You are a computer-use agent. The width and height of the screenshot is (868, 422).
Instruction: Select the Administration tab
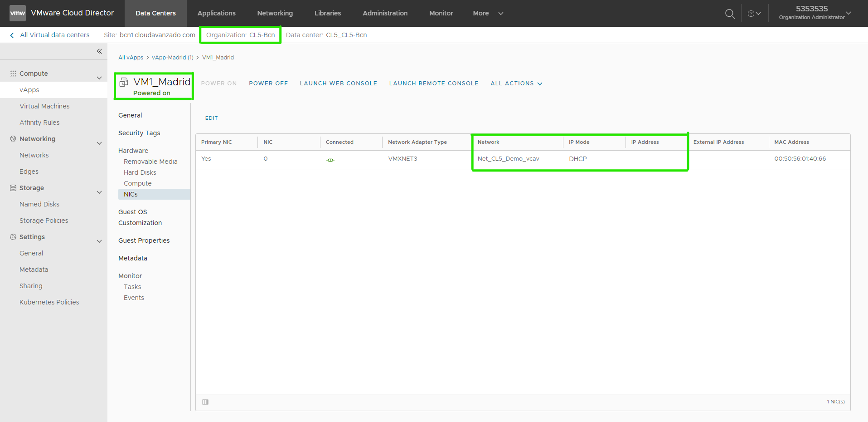tap(385, 13)
